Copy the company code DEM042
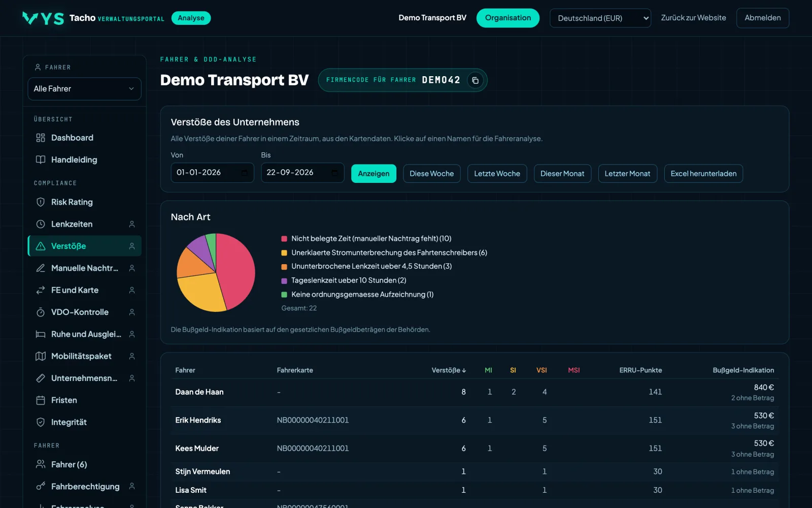This screenshot has width=812, height=508. click(475, 80)
